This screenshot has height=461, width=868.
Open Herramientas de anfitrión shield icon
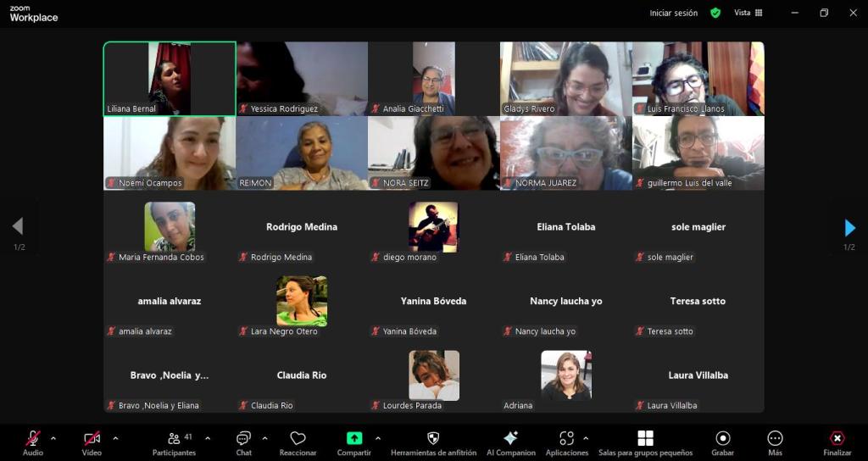(433, 438)
